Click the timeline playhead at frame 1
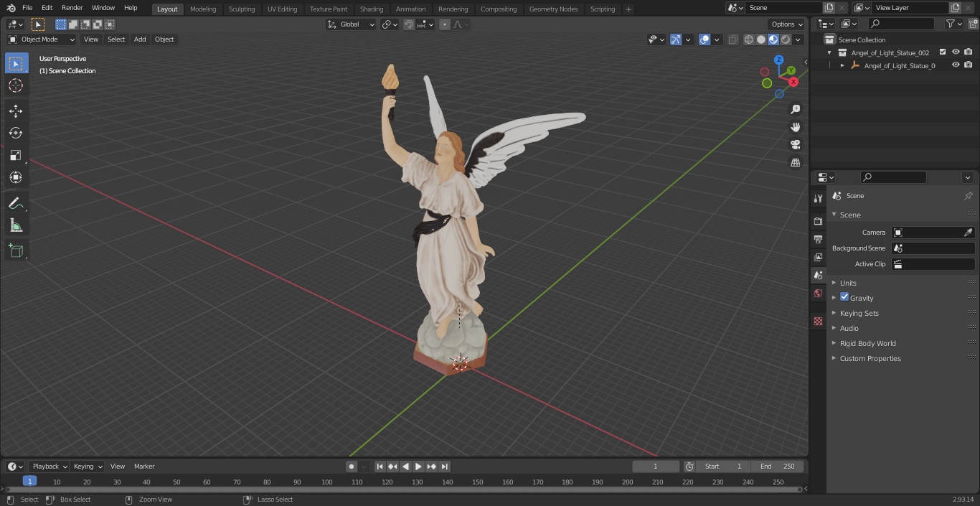Image resolution: width=980 pixels, height=506 pixels. pyautogui.click(x=29, y=482)
